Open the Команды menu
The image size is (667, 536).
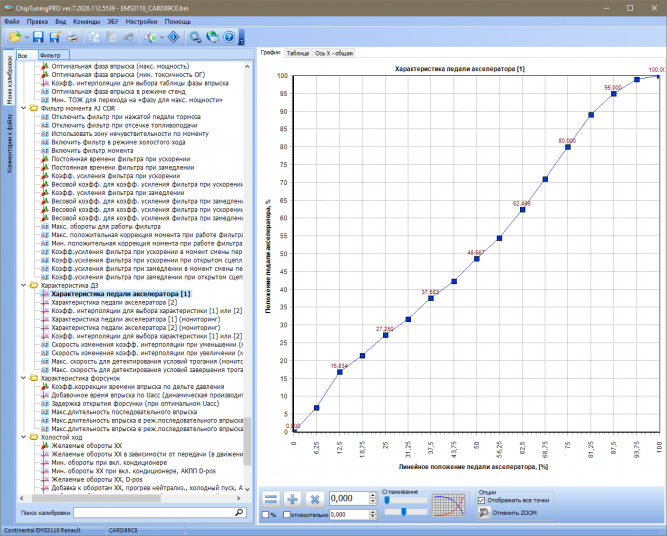tap(86, 21)
